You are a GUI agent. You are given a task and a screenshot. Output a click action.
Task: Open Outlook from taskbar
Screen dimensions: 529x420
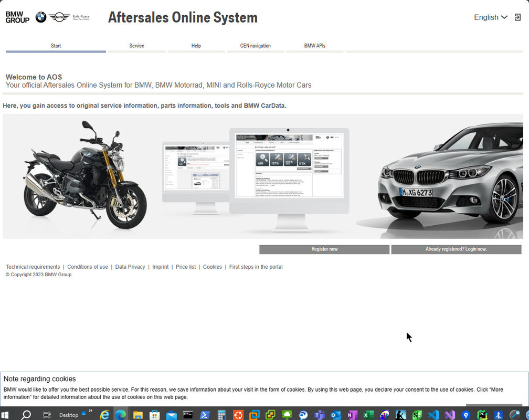336,415
